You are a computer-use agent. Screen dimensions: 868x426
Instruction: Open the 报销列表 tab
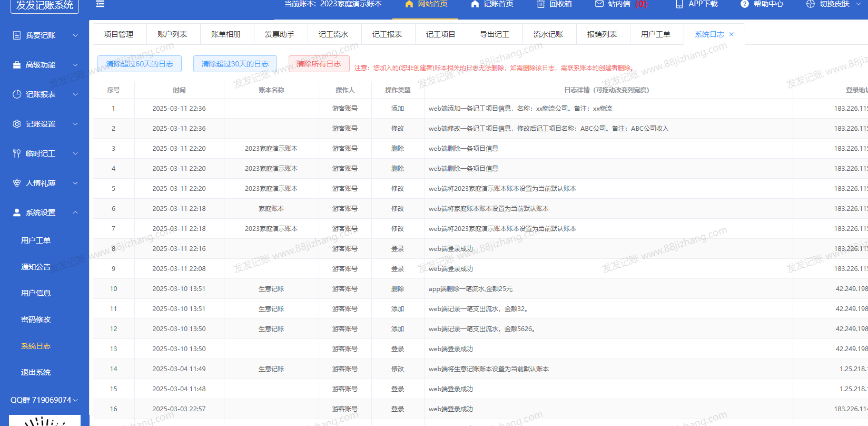(x=602, y=34)
